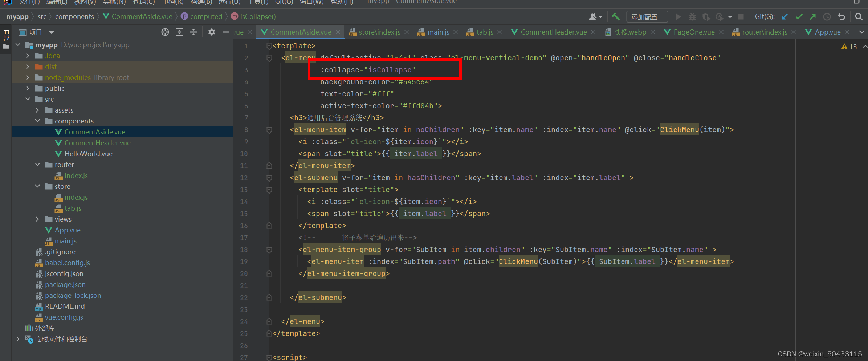This screenshot has width=868, height=361.
Task: Click the rollback undo icon in toolbar
Action: [x=841, y=16]
